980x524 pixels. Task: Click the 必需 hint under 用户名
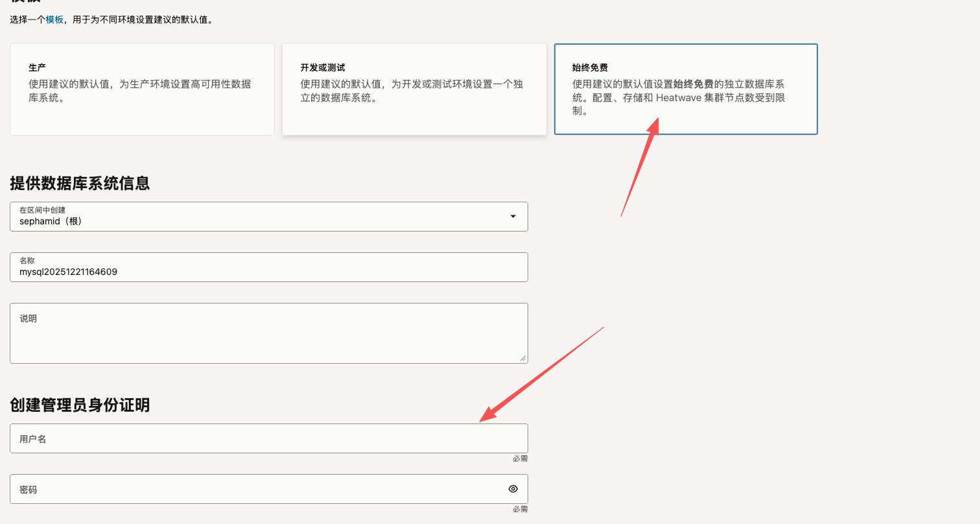pyautogui.click(x=520, y=459)
